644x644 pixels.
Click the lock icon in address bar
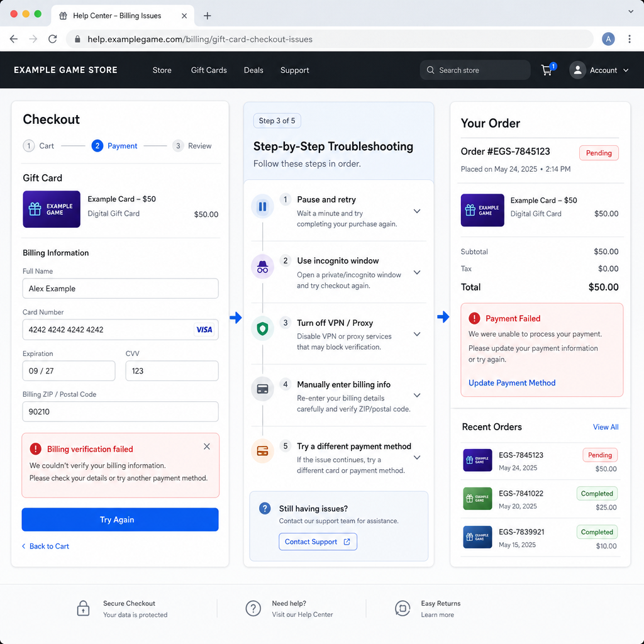[77, 39]
